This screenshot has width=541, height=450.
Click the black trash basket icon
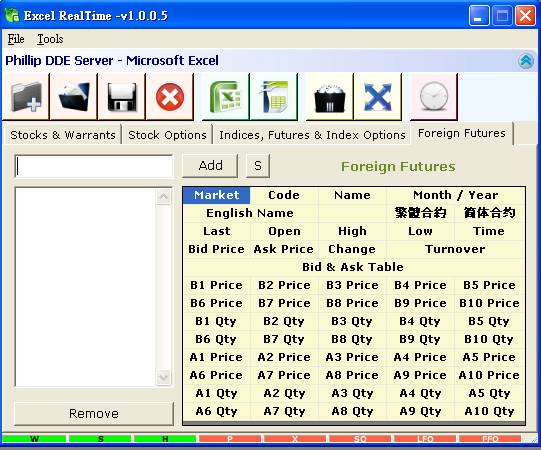[x=329, y=97]
